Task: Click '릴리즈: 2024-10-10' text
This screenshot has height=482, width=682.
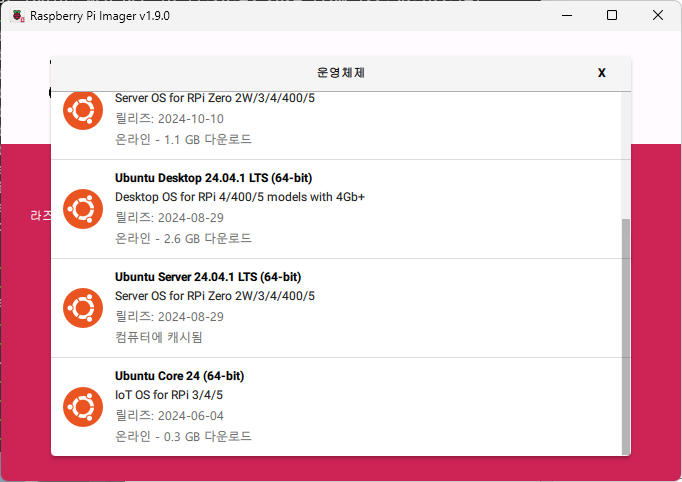Action: point(169,119)
